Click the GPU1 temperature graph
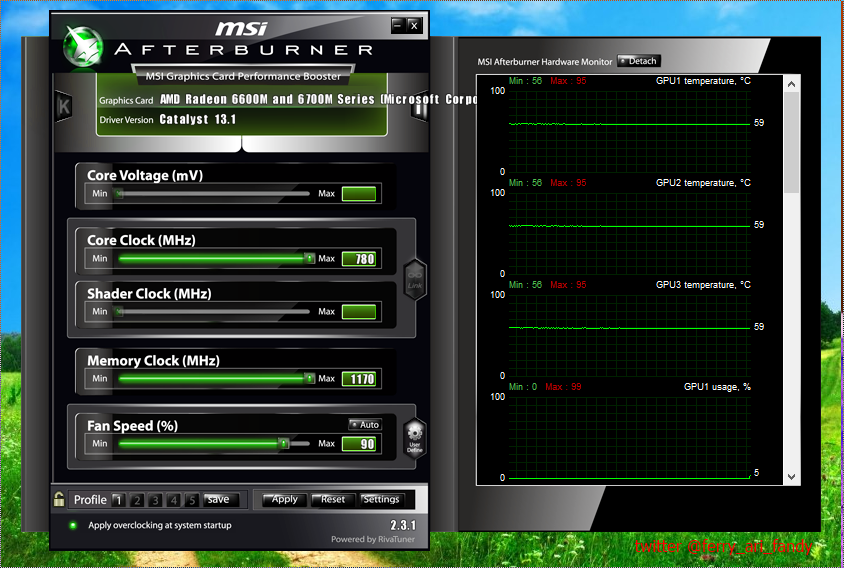 coord(629,131)
